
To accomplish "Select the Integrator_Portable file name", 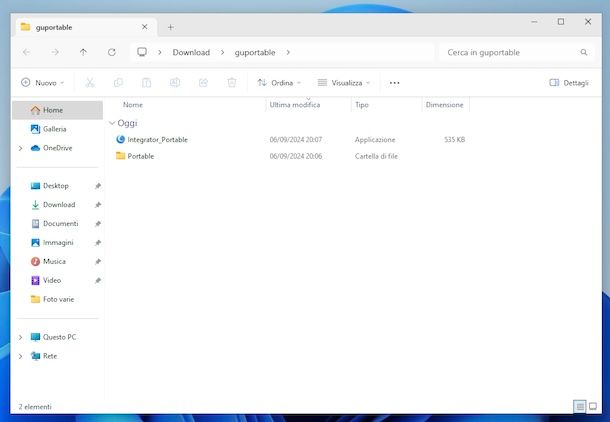I will click(x=158, y=140).
